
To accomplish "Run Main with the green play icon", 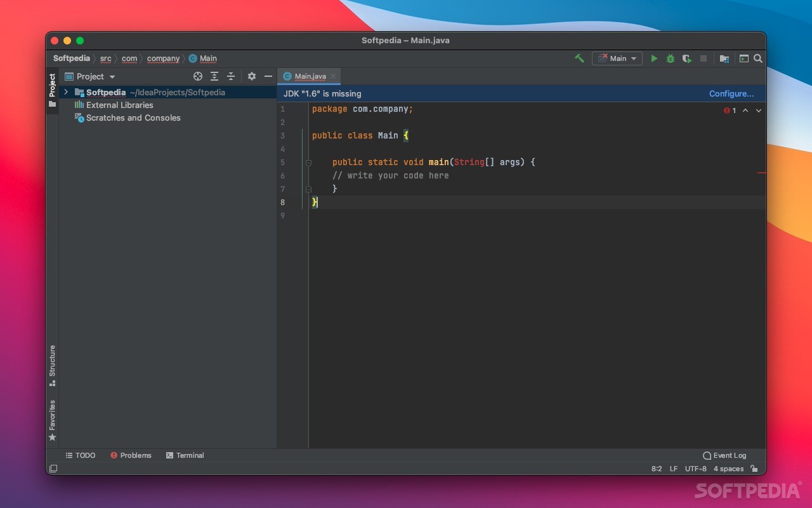I will [654, 58].
